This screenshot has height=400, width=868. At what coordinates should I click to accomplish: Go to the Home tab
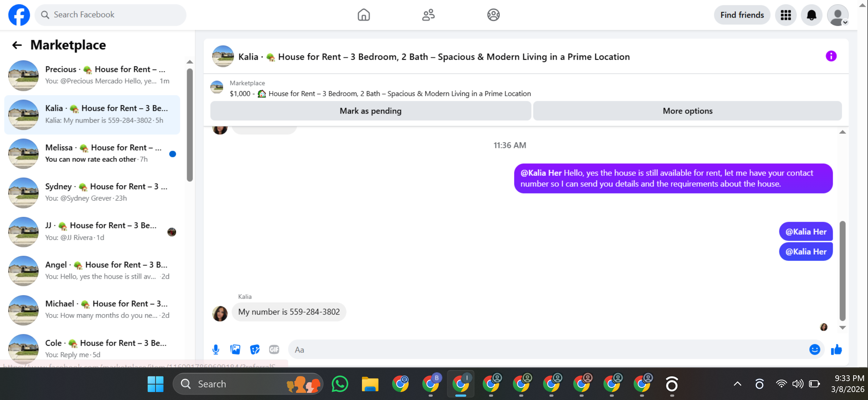pos(364,15)
